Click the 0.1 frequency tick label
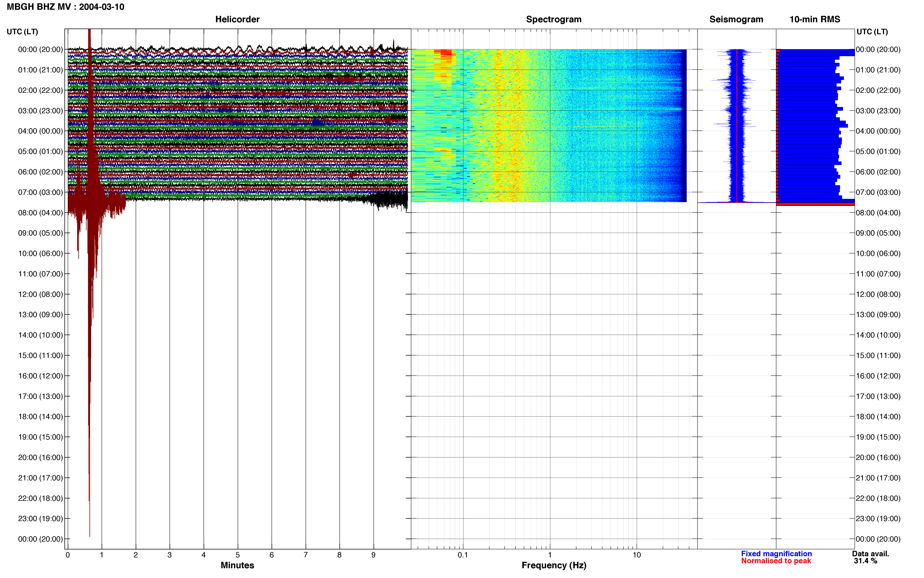This screenshot has width=924, height=578. (463, 555)
